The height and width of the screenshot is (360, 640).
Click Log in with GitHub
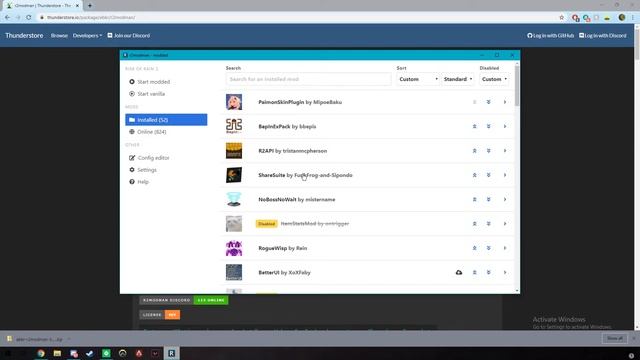(550, 36)
